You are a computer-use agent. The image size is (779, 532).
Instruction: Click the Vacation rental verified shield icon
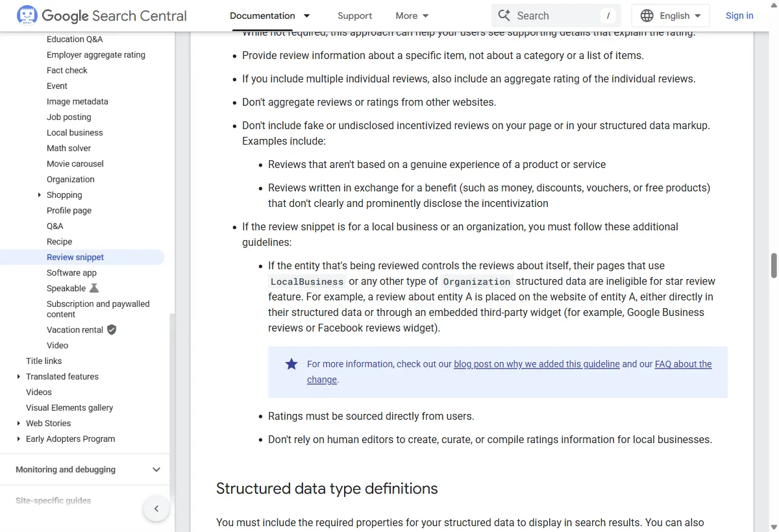click(112, 330)
